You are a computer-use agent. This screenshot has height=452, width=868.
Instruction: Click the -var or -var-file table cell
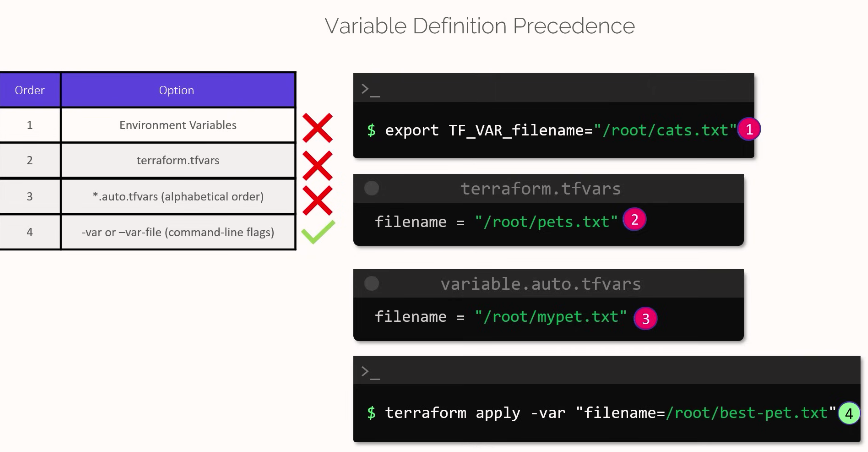[x=178, y=232]
